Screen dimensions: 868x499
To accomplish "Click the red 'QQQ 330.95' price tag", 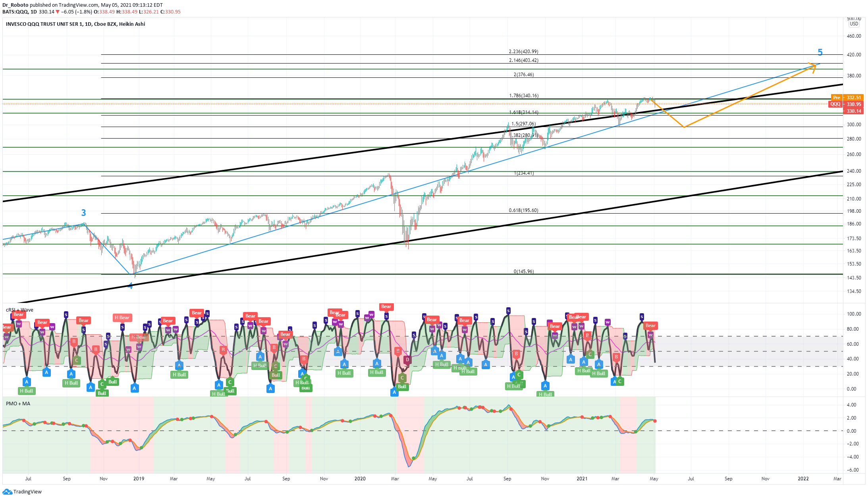I will click(x=846, y=104).
